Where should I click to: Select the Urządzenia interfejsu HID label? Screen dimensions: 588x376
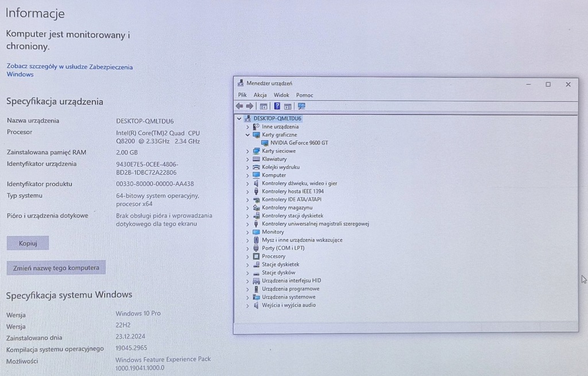tap(291, 281)
